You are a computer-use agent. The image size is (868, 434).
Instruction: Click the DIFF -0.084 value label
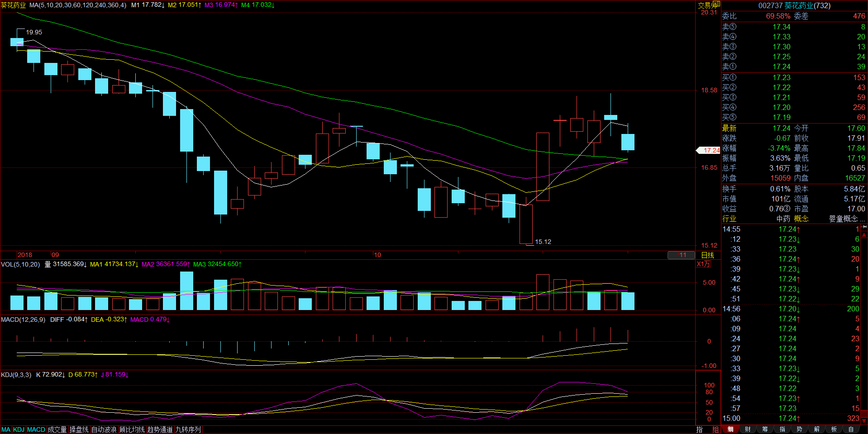tap(69, 320)
